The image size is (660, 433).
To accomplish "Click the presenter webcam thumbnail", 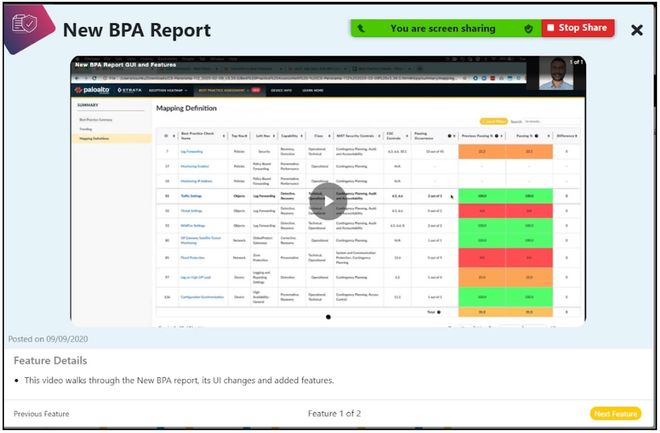I will pos(556,74).
